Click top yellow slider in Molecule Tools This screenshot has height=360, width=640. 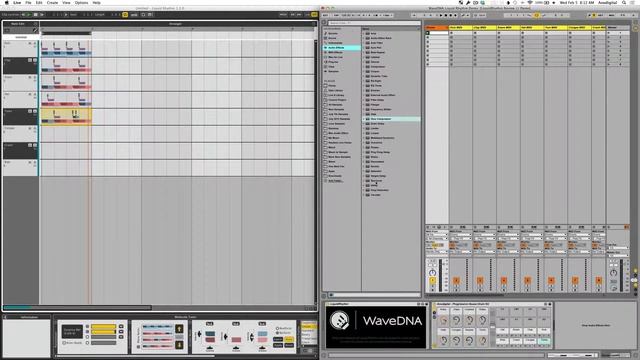104,327
